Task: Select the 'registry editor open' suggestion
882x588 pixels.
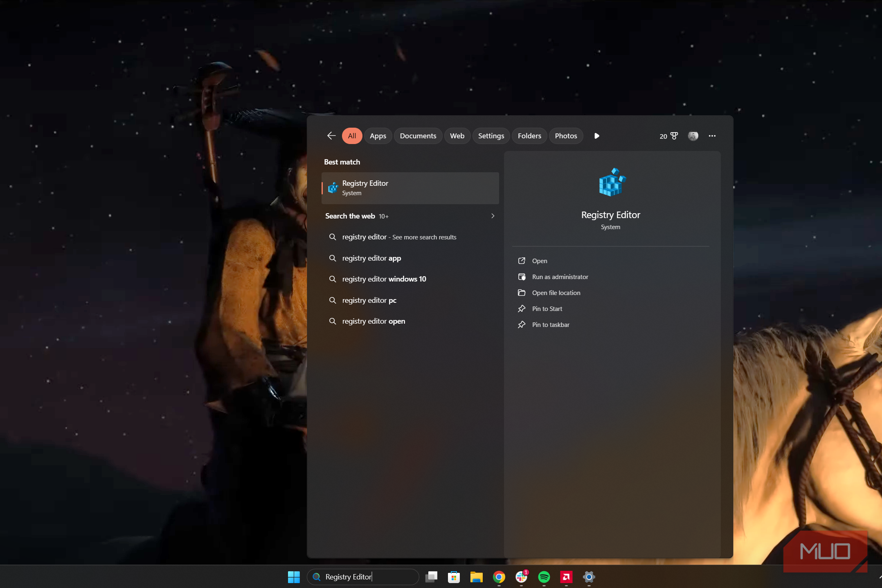Action: [410, 321]
